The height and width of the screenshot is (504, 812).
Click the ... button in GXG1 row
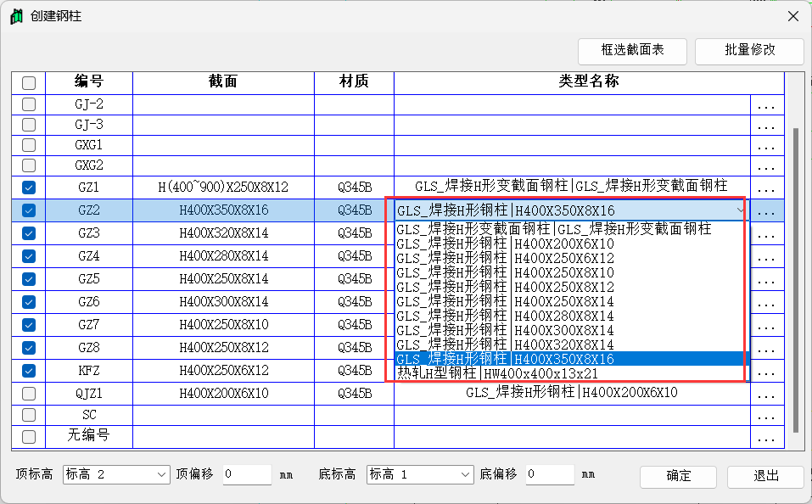tap(766, 146)
